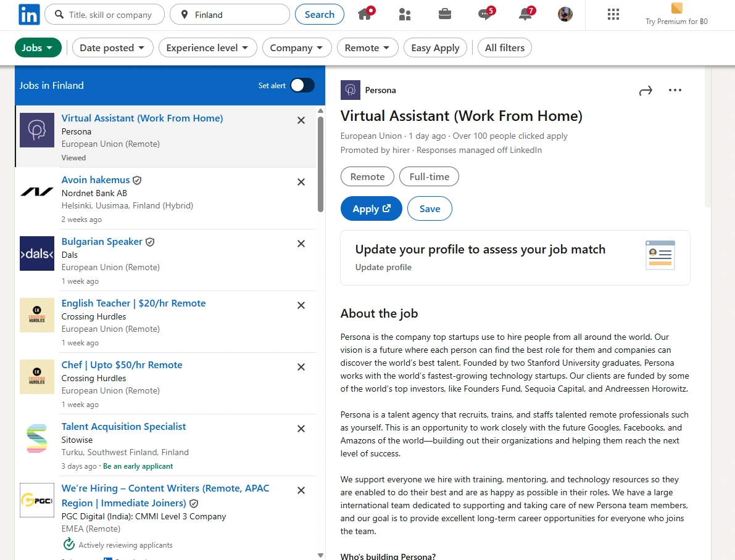Click the "Jobs in Finland" header text
Viewport: 735px width, 560px height.
52,85
